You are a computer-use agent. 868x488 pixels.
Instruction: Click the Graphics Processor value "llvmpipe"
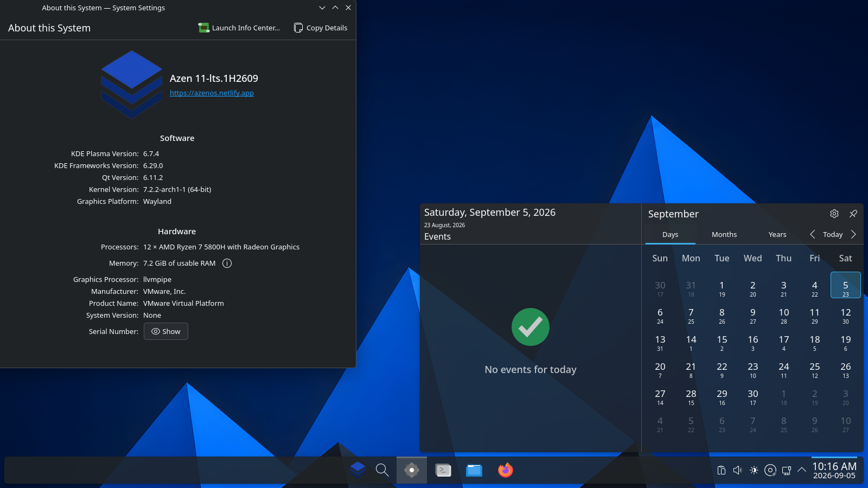(x=157, y=279)
